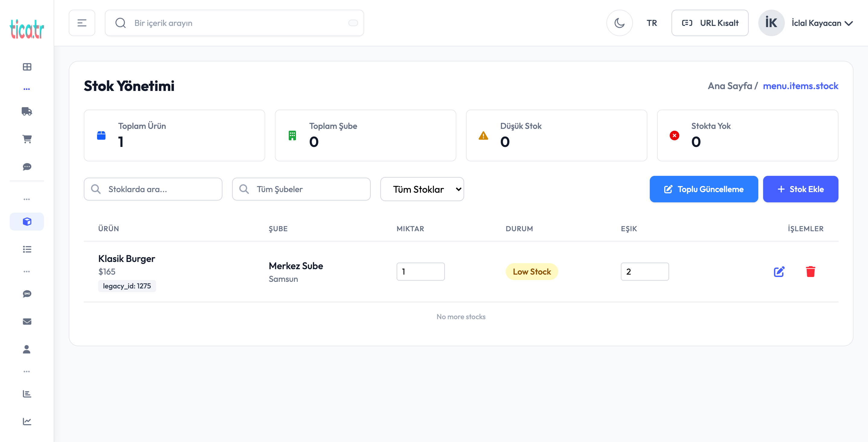Edit the Klasik Burger stock row

tap(779, 272)
